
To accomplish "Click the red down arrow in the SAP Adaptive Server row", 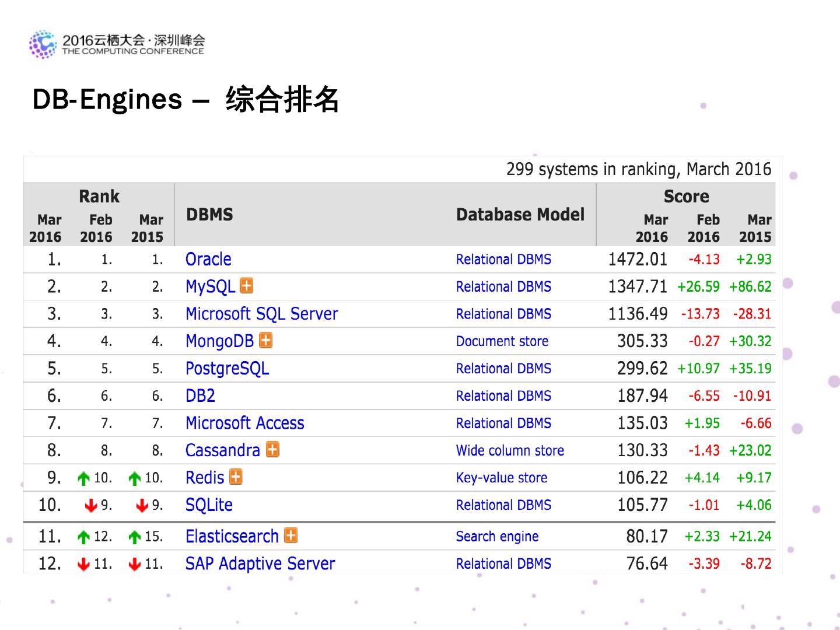I will tap(83, 564).
